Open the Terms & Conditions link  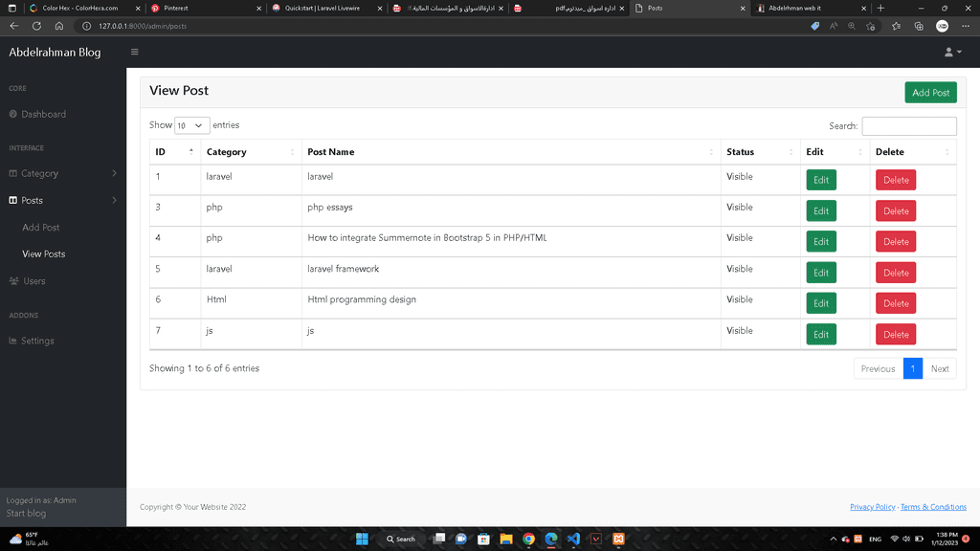pos(933,507)
